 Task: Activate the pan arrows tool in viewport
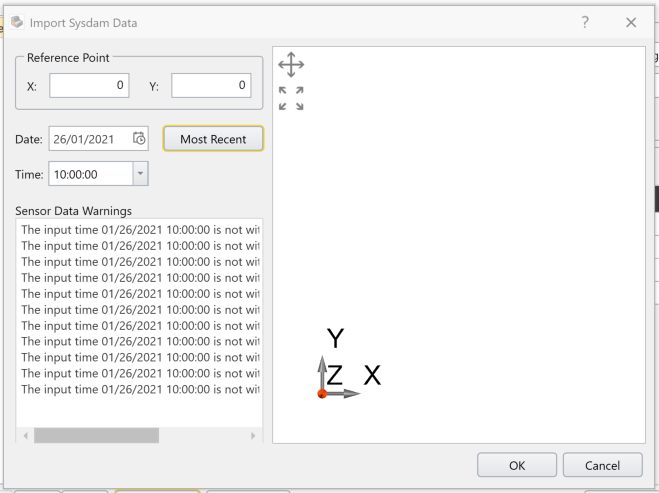[290, 66]
